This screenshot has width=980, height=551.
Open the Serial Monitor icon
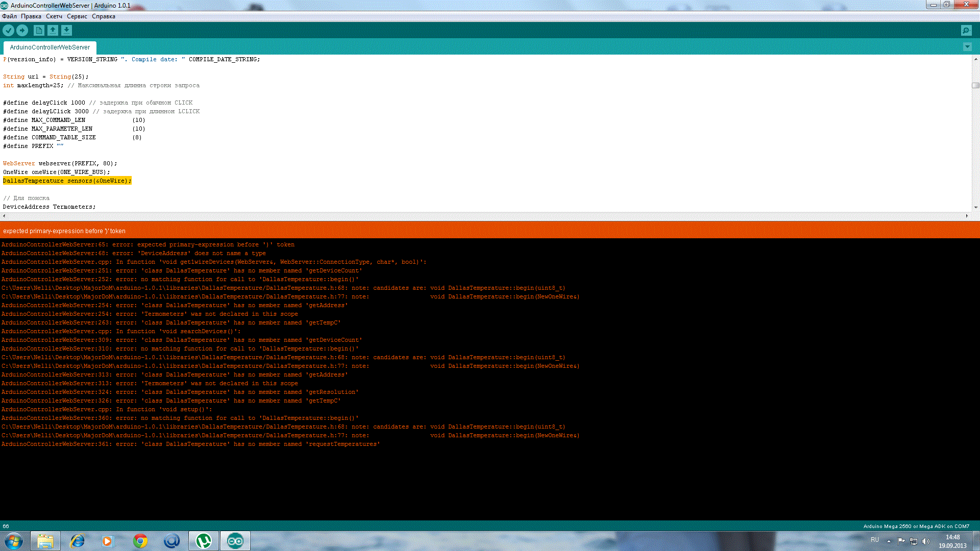966,31
